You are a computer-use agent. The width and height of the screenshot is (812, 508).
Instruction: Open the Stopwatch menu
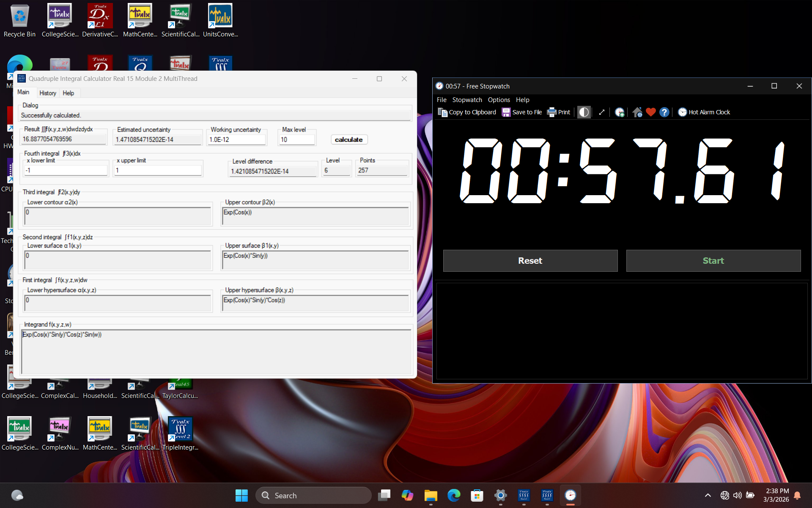[467, 100]
